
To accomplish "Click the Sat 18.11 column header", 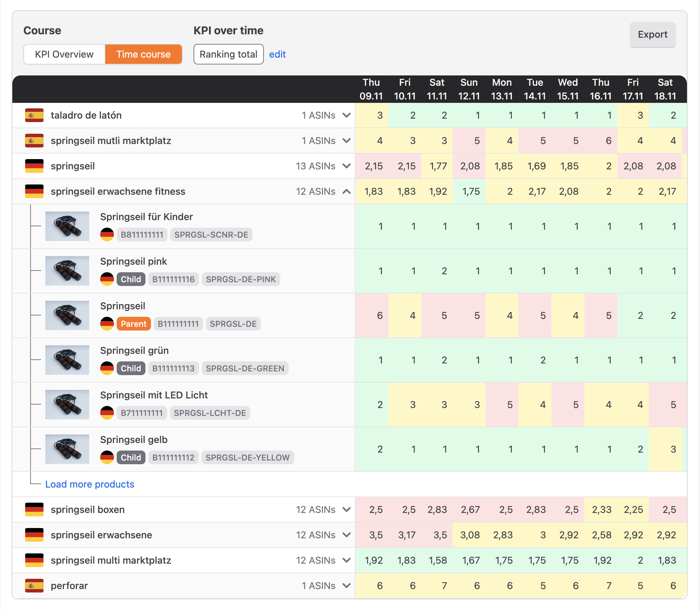I will tap(665, 89).
